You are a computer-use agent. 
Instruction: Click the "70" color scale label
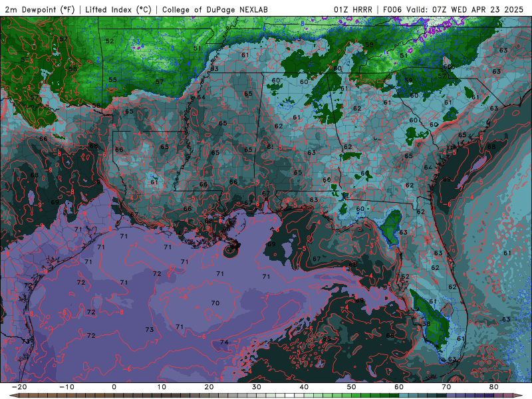(x=446, y=387)
